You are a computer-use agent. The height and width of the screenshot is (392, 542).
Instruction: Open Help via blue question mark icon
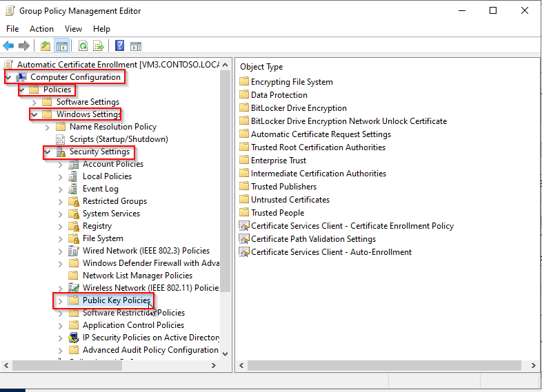(x=119, y=46)
